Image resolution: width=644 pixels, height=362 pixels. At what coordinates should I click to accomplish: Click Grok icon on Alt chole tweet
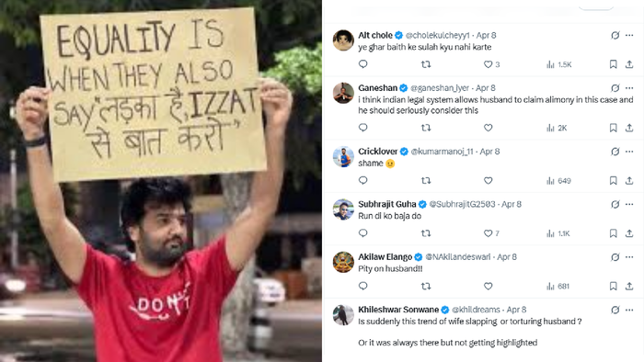pyautogui.click(x=615, y=35)
